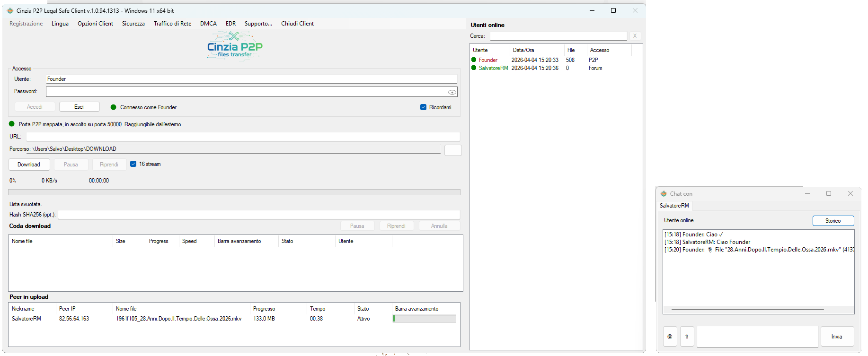The height and width of the screenshot is (356, 868).
Task: Focus the URL input field
Action: (243, 137)
